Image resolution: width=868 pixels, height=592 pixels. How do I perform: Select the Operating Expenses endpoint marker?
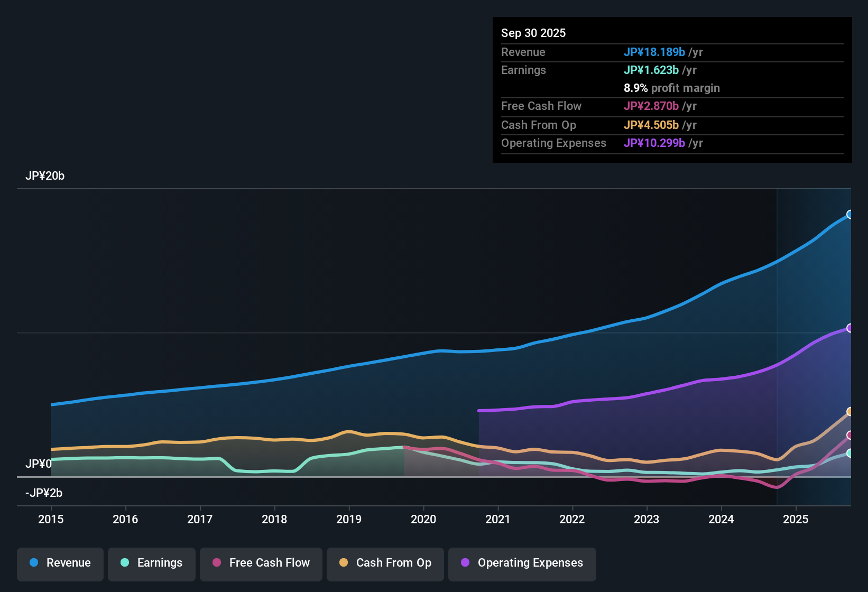click(x=850, y=328)
